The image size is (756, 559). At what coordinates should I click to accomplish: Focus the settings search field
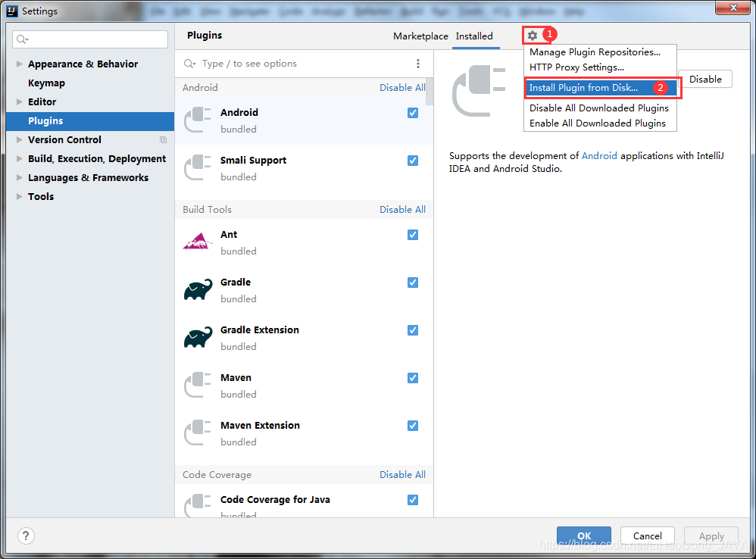[x=90, y=39]
